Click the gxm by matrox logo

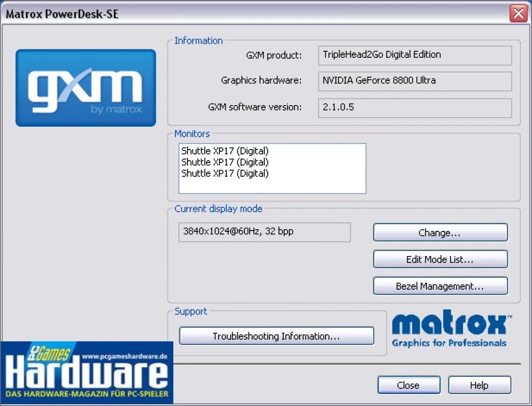86,88
